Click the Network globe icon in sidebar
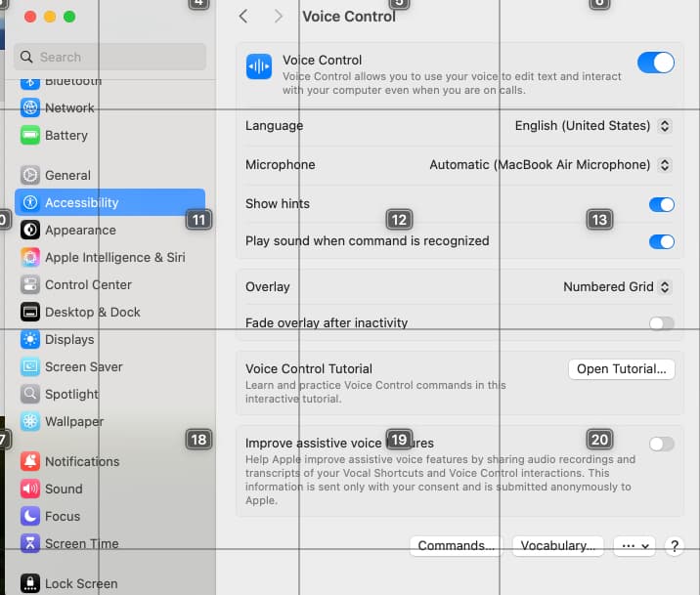Image resolution: width=700 pixels, height=595 pixels. 30,107
